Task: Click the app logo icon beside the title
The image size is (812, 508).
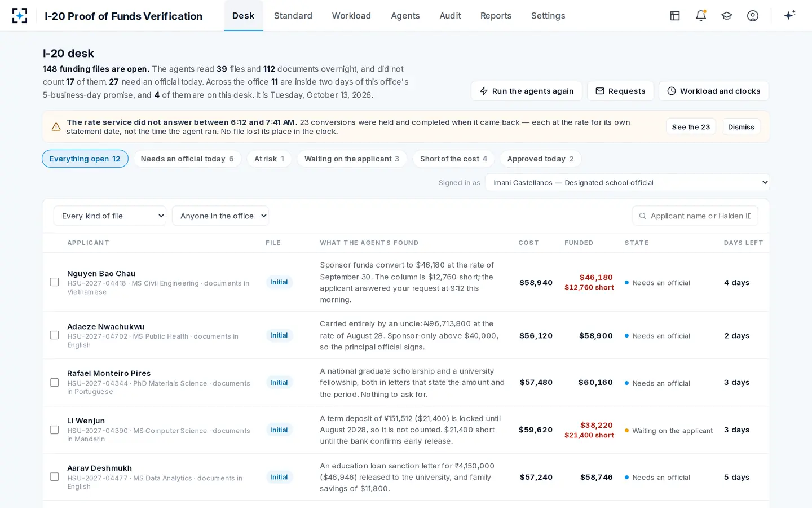Action: [x=20, y=16]
